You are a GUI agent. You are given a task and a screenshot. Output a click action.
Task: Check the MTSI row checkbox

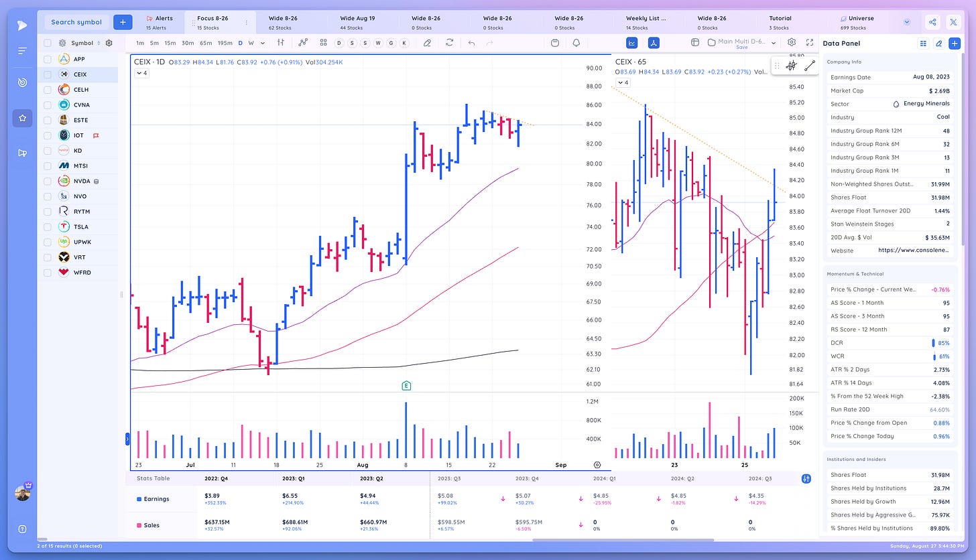click(48, 165)
